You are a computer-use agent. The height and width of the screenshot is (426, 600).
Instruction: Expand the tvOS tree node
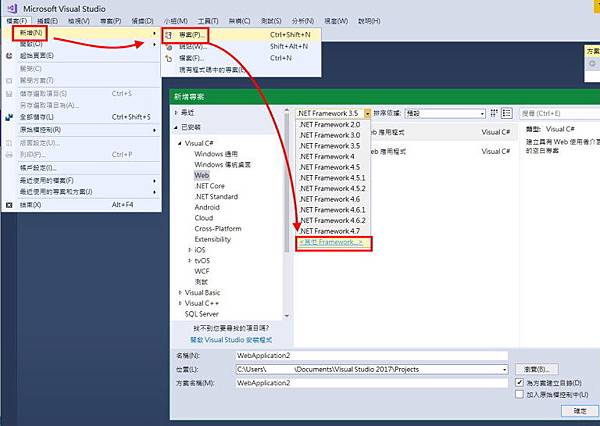click(189, 261)
